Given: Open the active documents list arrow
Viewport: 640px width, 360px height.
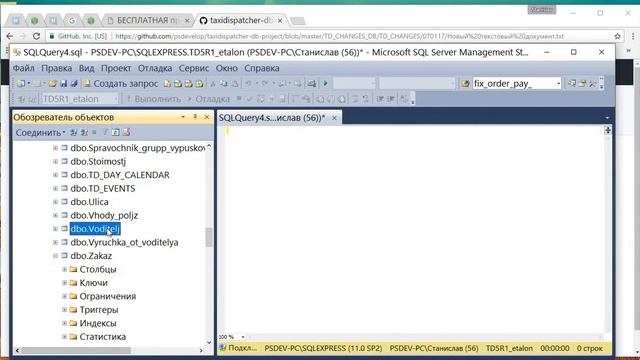Looking at the screenshot, I should point(607,118).
